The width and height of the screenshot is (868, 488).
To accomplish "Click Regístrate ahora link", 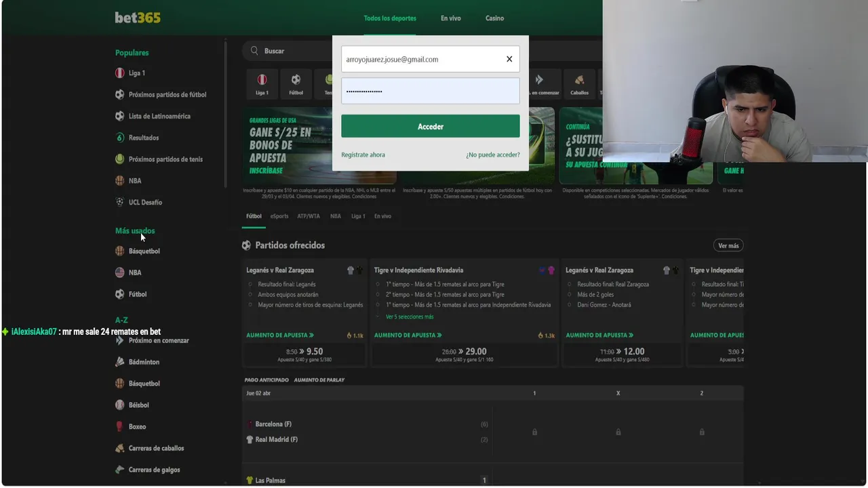I will [363, 155].
